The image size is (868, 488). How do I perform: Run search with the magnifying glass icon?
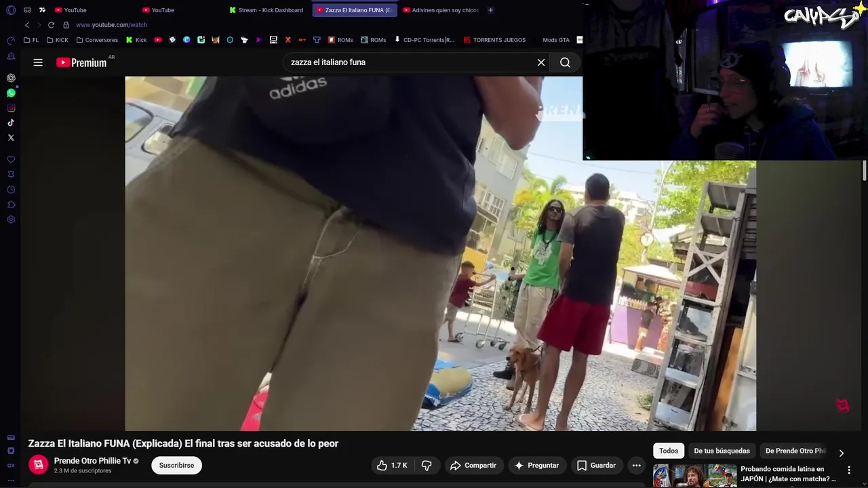[565, 62]
